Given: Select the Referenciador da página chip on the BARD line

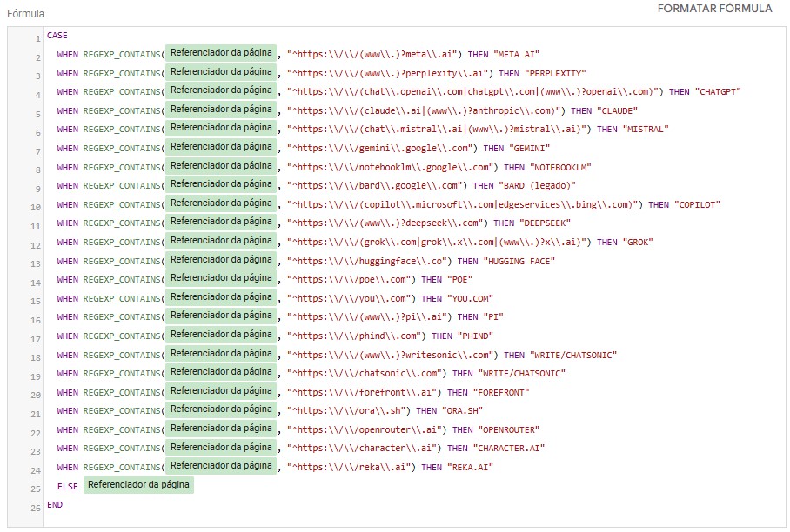Looking at the screenshot, I should point(221,184).
